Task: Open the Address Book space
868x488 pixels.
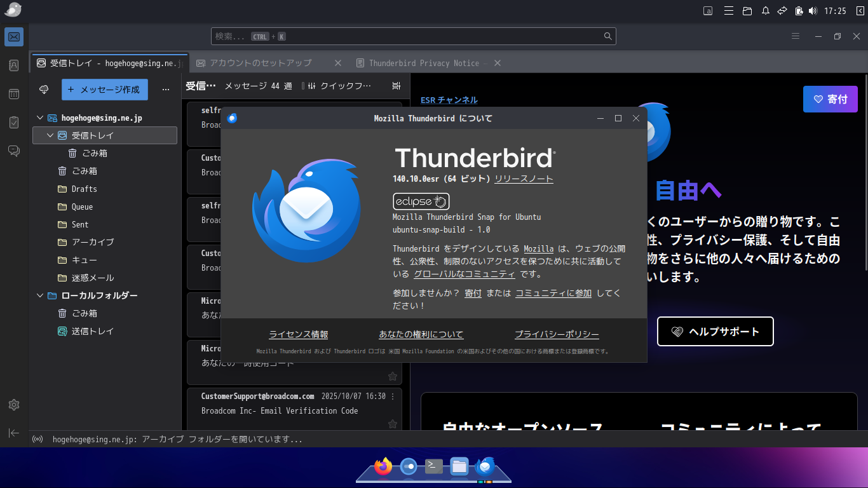Action: 14,65
